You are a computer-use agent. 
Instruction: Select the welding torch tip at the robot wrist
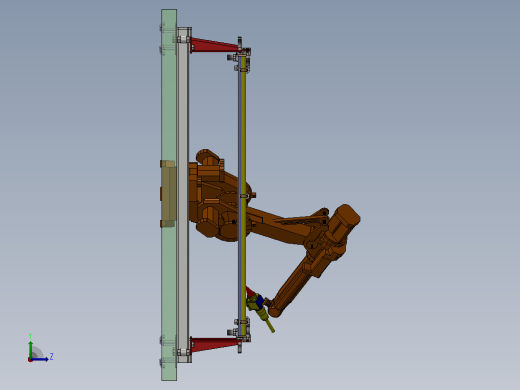pyautogui.click(x=270, y=325)
